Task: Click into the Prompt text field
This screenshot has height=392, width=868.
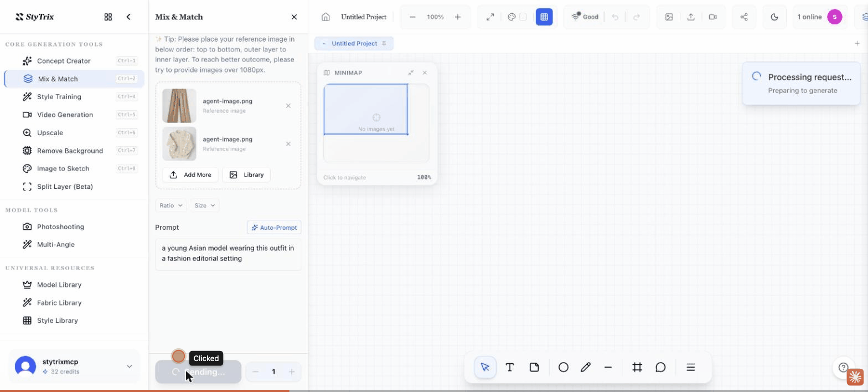Action: tap(228, 255)
